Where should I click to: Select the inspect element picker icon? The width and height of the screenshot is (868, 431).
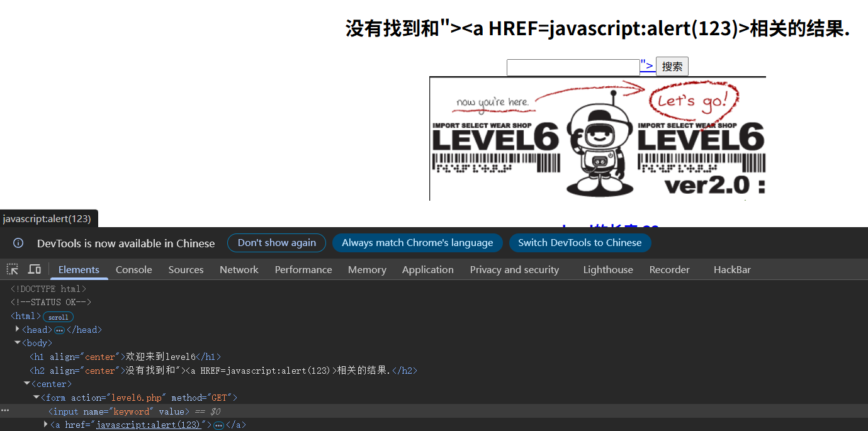coord(13,269)
